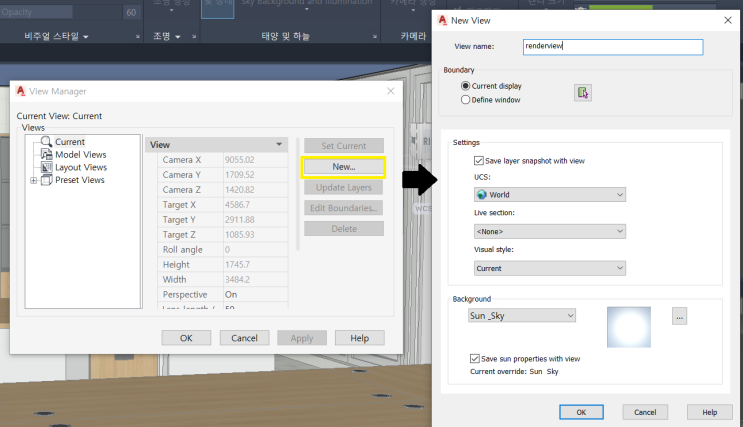Click OK in New View dialog
This screenshot has height=427, width=743.
click(581, 412)
